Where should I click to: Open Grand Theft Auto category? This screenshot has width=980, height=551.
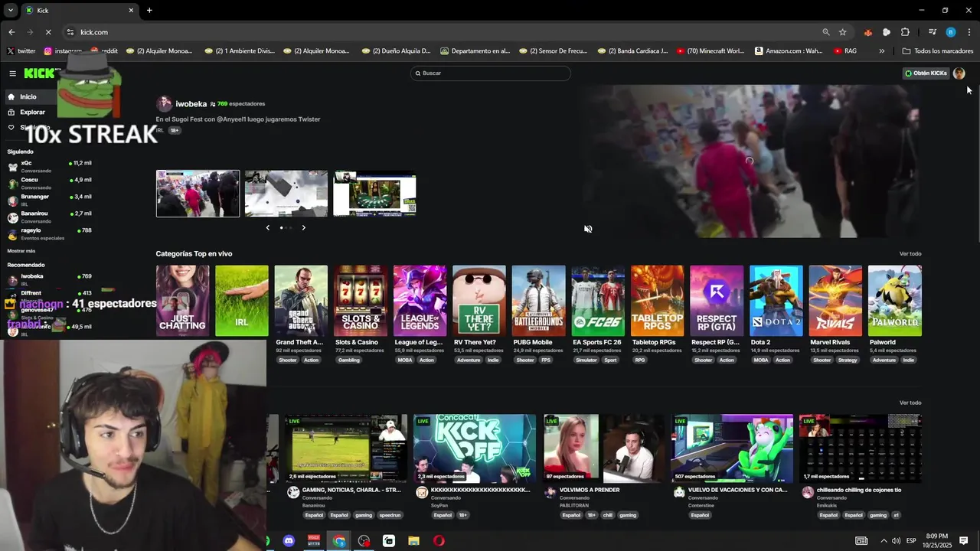tap(301, 301)
